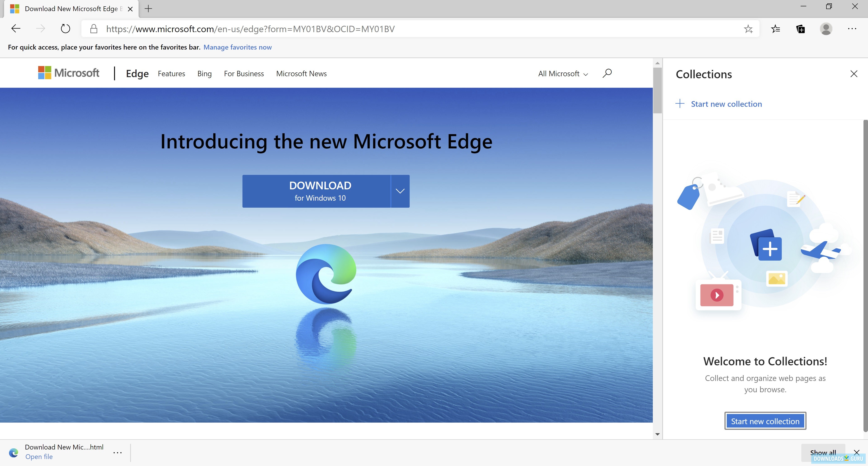
Task: Click the Microsoft Search icon
Action: [x=607, y=73]
